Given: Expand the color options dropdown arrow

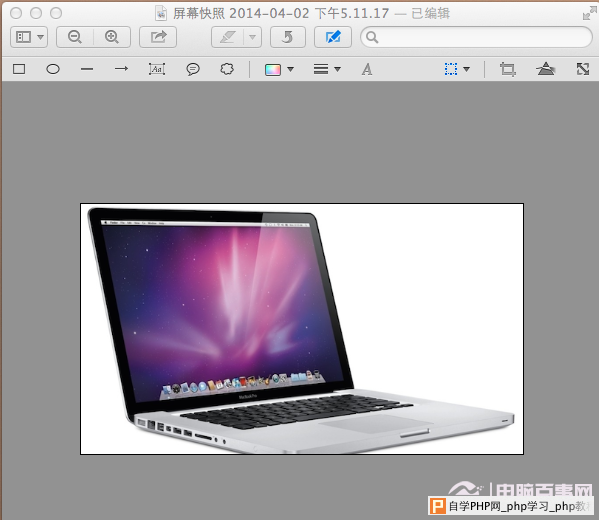Looking at the screenshot, I should [291, 69].
